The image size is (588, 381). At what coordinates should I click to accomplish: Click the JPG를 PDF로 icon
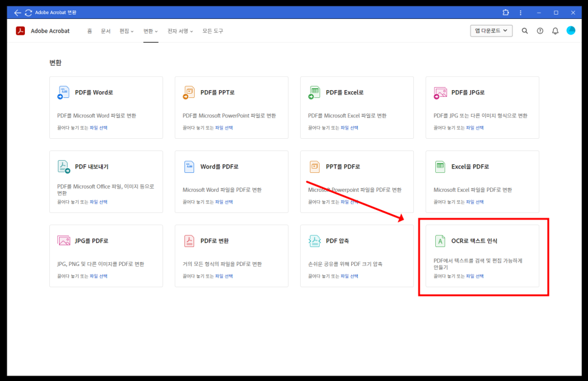[x=64, y=240]
